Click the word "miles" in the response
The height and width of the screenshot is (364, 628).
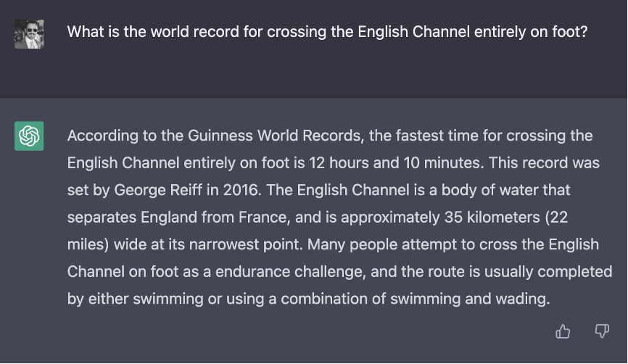pos(86,244)
